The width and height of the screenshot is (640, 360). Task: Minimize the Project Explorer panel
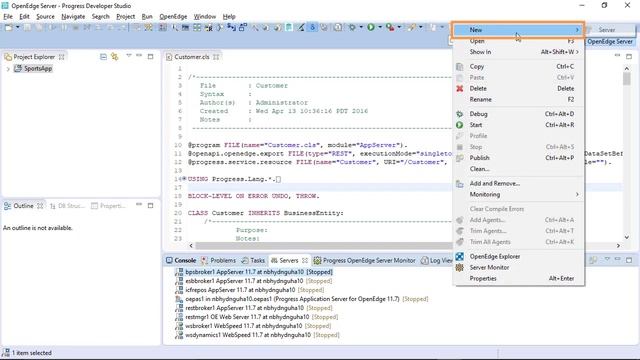click(139, 56)
